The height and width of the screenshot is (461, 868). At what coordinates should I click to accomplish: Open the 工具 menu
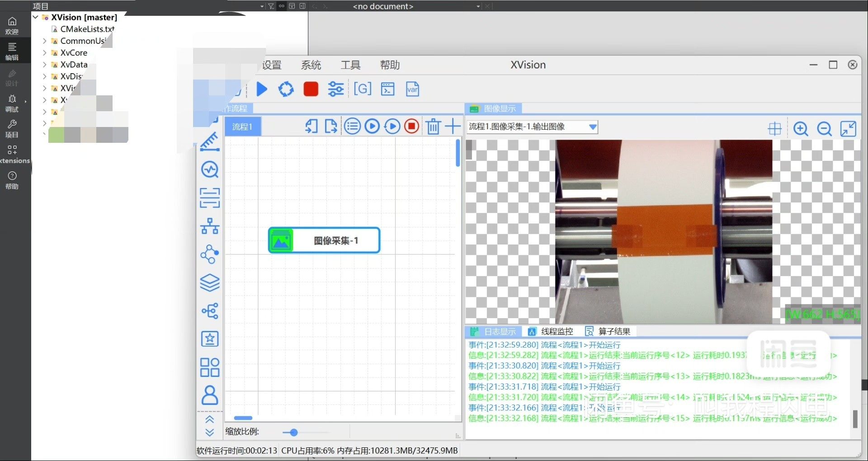350,65
